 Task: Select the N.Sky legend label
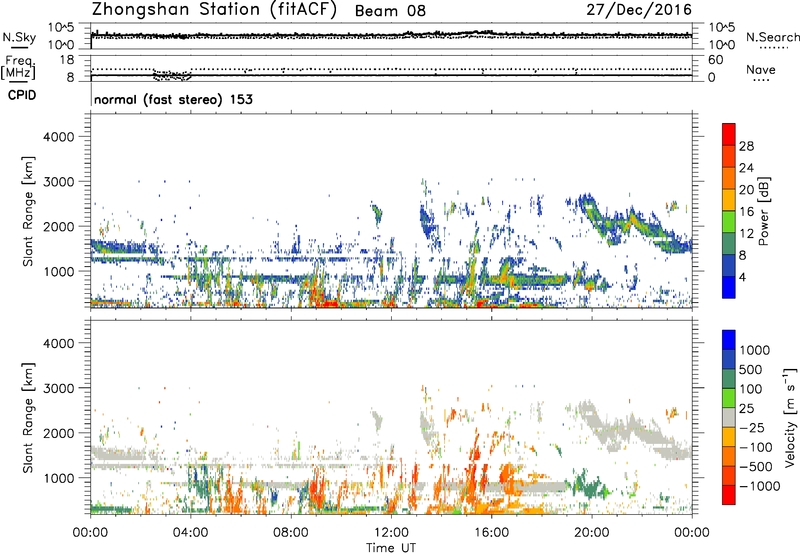[19, 37]
